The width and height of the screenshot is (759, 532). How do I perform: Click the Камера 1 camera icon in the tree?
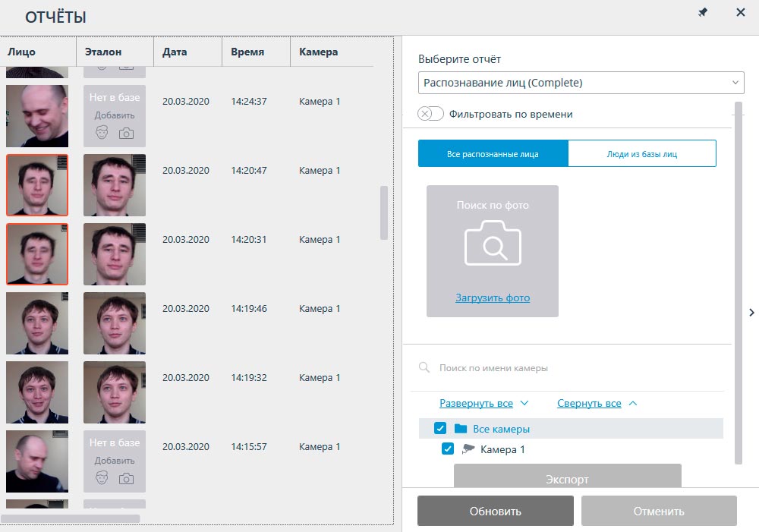point(468,449)
